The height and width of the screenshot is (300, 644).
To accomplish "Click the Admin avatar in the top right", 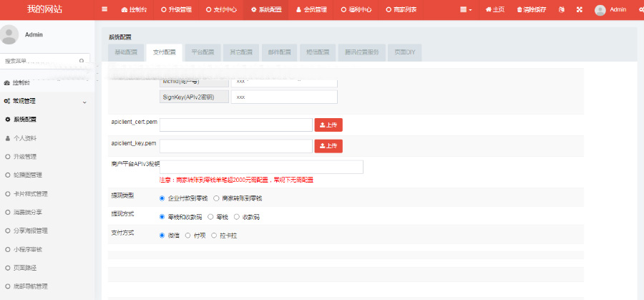I will pos(600,10).
